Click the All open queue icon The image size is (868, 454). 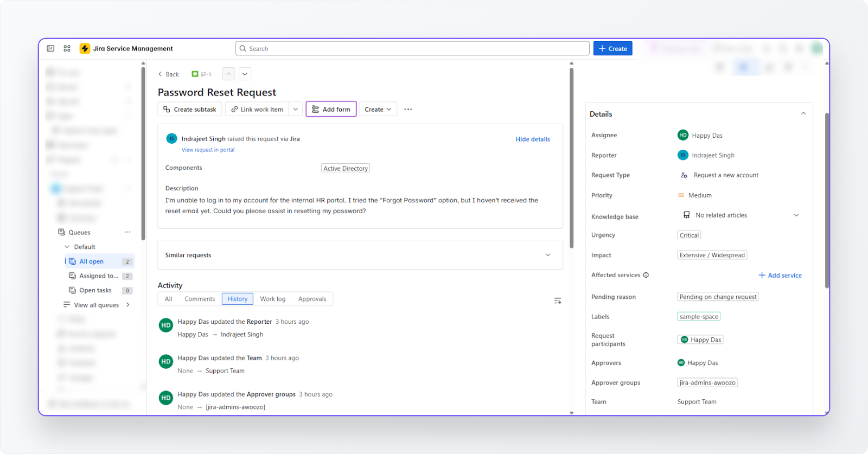72,261
